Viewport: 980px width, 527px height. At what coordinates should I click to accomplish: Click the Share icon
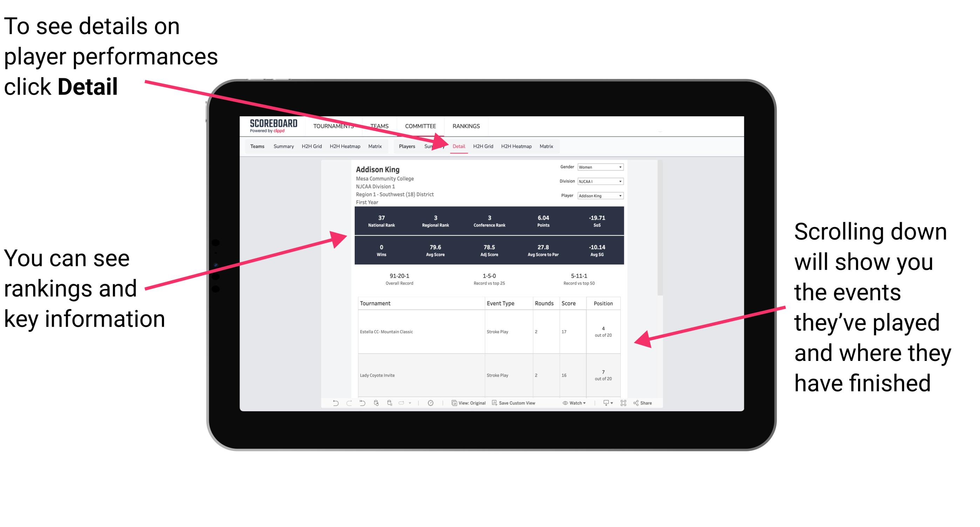click(x=637, y=404)
